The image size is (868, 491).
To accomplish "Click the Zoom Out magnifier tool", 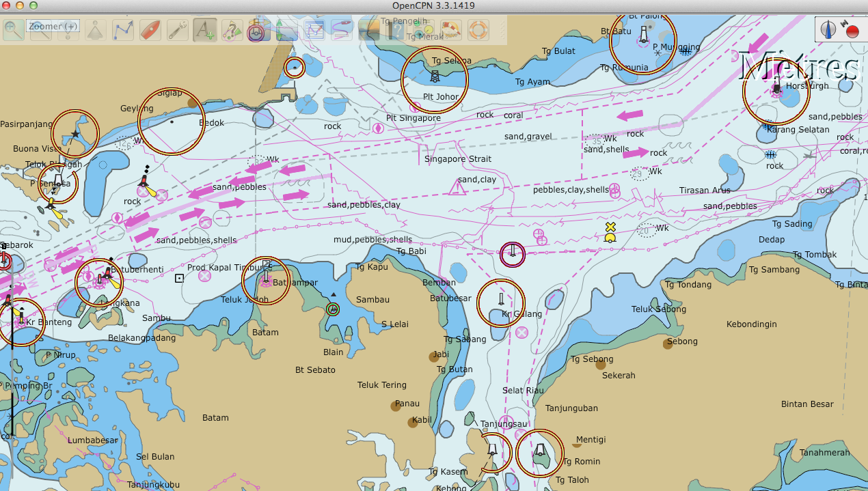I will (41, 30).
